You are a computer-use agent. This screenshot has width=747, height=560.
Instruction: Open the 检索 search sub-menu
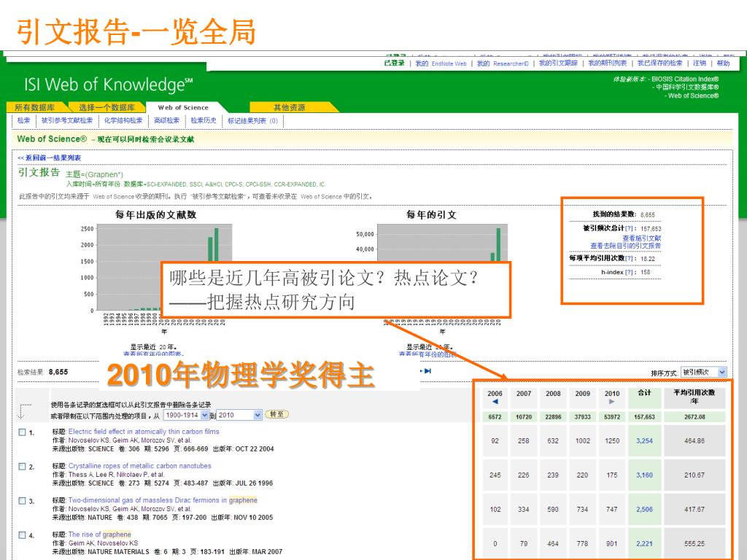(24, 120)
